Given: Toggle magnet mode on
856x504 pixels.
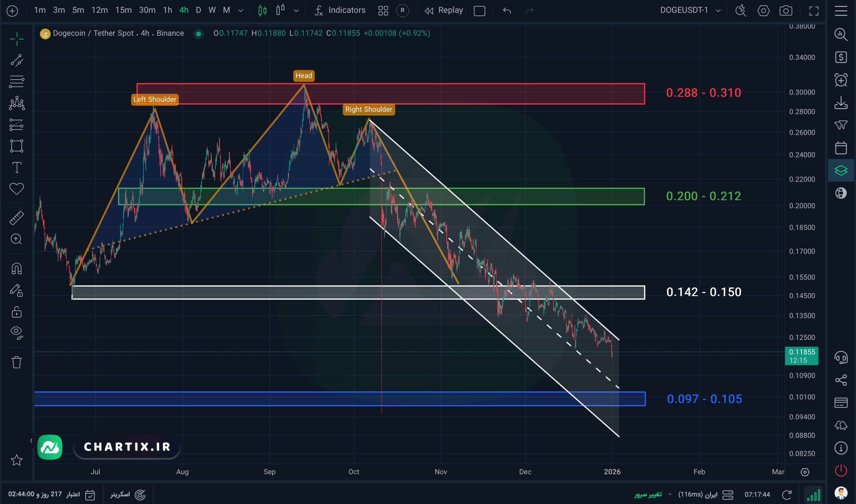Looking at the screenshot, I should [x=16, y=269].
